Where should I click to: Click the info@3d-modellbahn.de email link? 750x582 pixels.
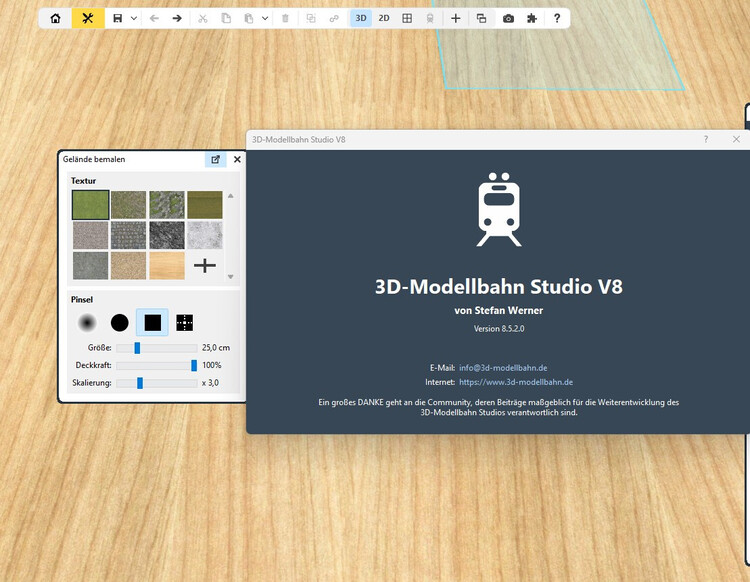[503, 368]
